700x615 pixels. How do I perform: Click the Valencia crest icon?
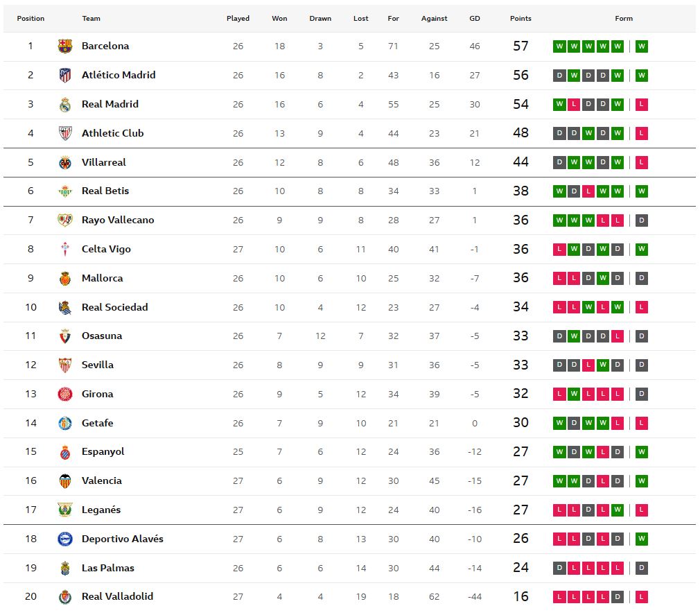pos(65,481)
